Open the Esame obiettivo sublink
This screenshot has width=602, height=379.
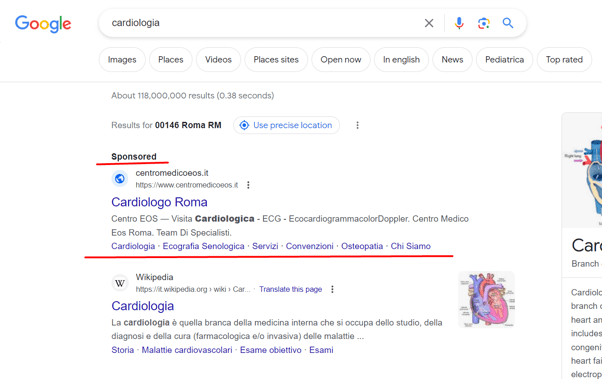(271, 350)
